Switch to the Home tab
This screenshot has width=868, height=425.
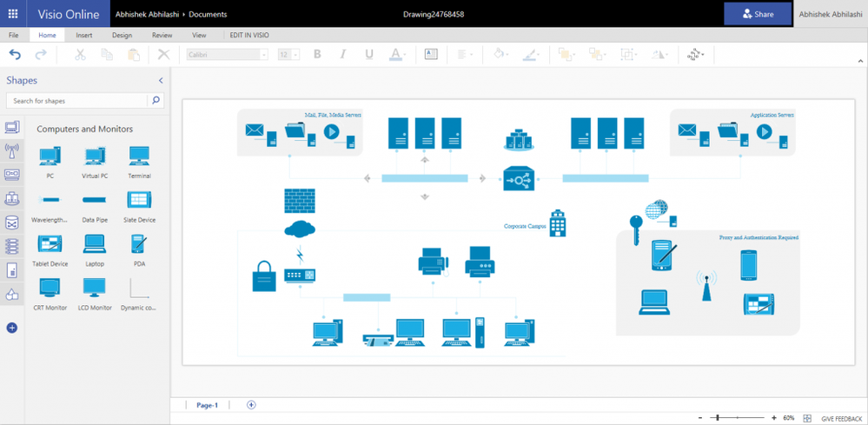[47, 35]
